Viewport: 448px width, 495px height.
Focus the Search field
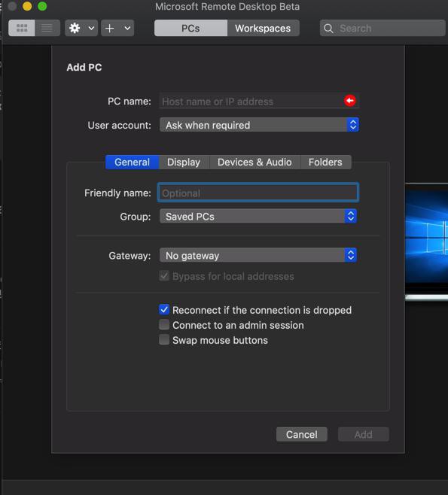(382, 28)
